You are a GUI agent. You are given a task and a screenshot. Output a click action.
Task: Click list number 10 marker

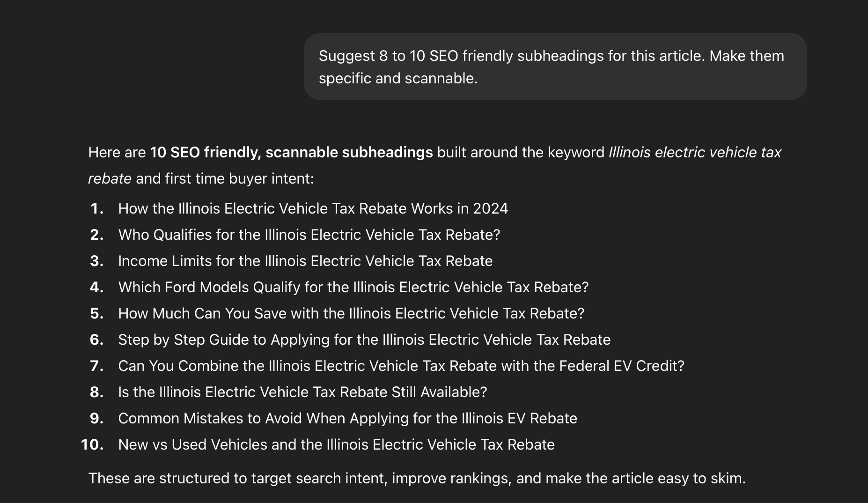click(92, 444)
